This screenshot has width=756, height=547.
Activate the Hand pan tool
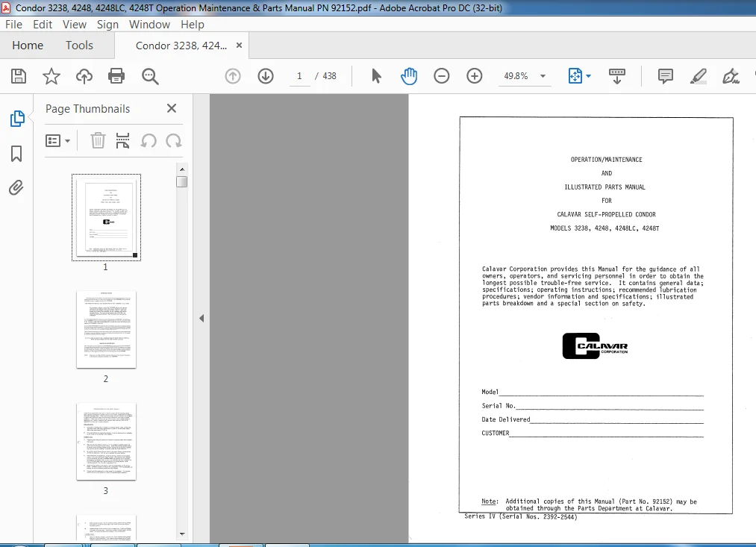[409, 76]
